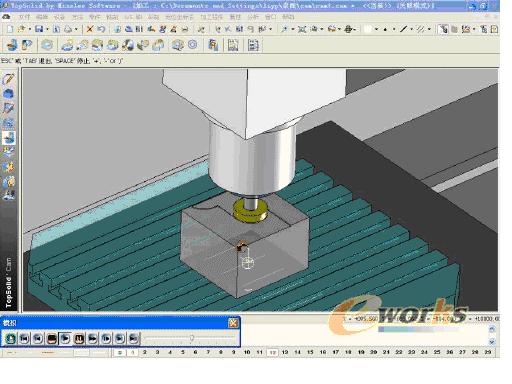Expand the color box dropdown in toolbar
Screen dimensions: 512x384
click(376, 30)
